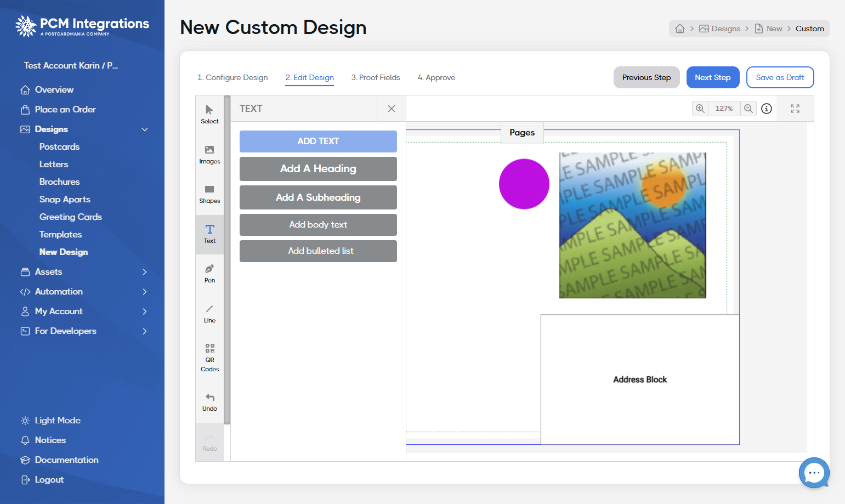Open the Images tool panel
Image resolution: width=845 pixels, height=504 pixels.
[x=209, y=155]
